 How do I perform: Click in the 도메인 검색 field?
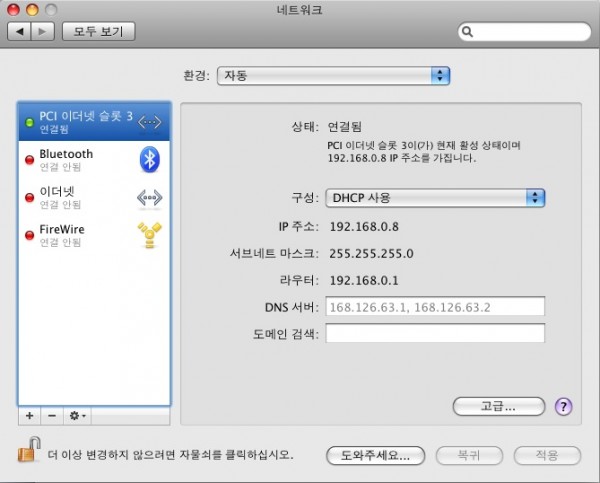[435, 333]
